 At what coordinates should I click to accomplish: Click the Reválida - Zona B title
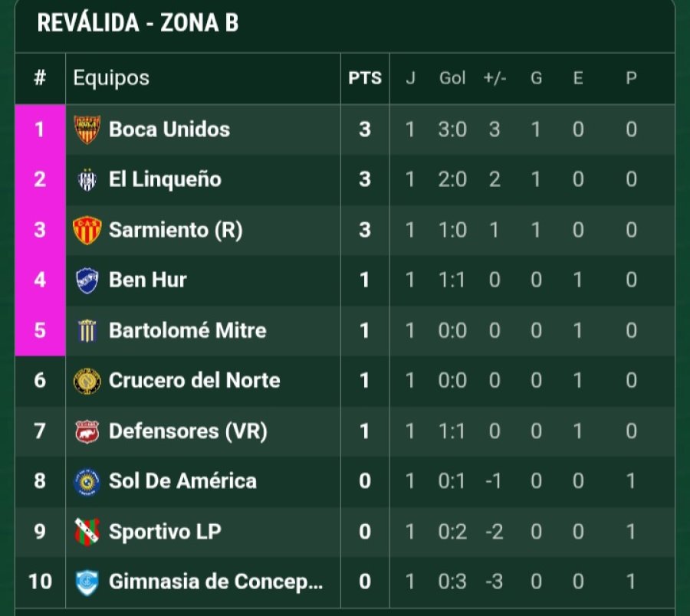tap(138, 23)
